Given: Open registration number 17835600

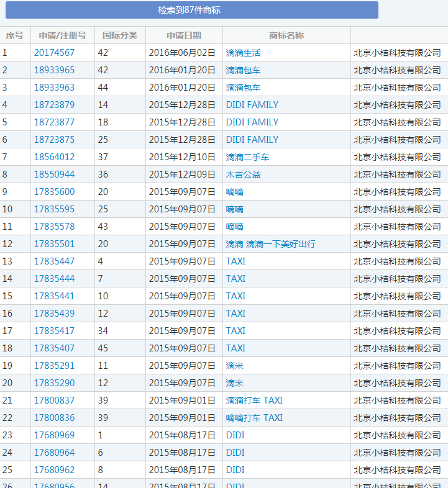Looking at the screenshot, I should pos(54,192).
